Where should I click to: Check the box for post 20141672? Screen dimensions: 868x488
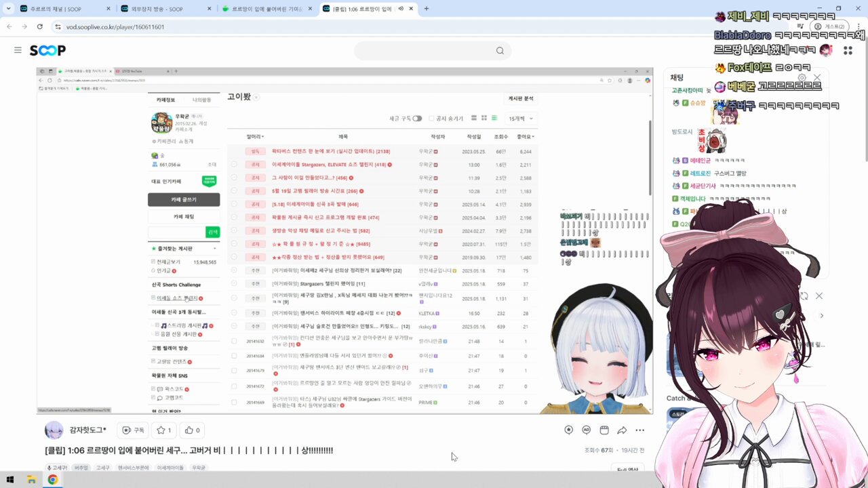pyautogui.click(x=234, y=386)
